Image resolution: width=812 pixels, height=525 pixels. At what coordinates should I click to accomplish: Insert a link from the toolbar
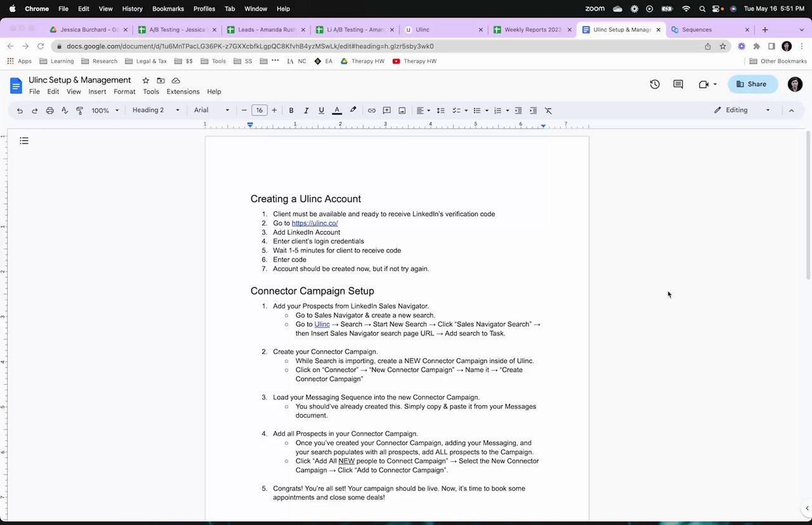372,110
